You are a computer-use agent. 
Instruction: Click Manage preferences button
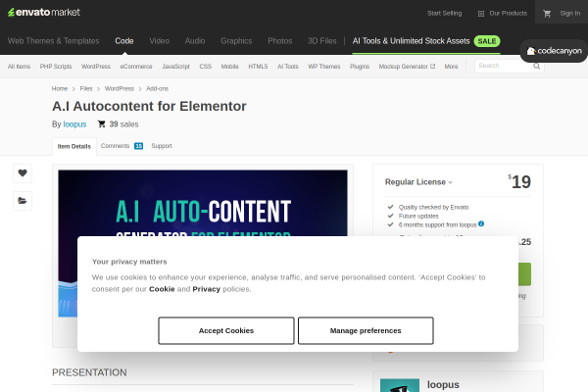(366, 330)
